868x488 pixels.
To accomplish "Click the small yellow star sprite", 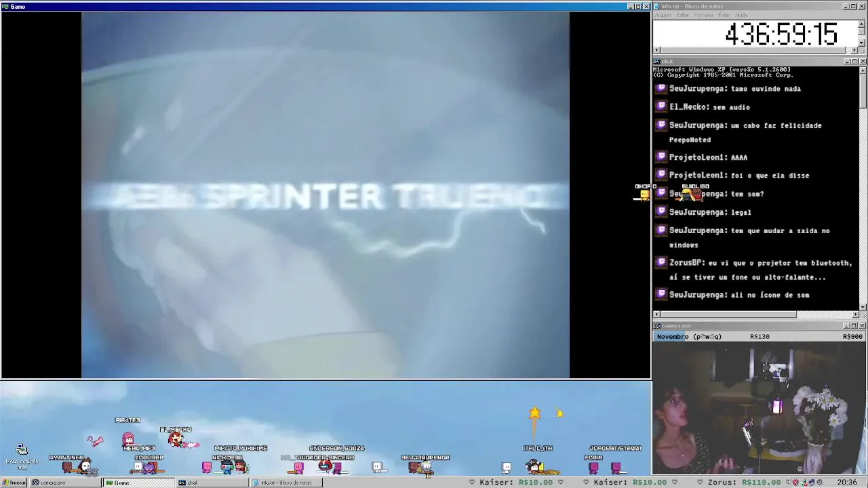I will point(559,413).
